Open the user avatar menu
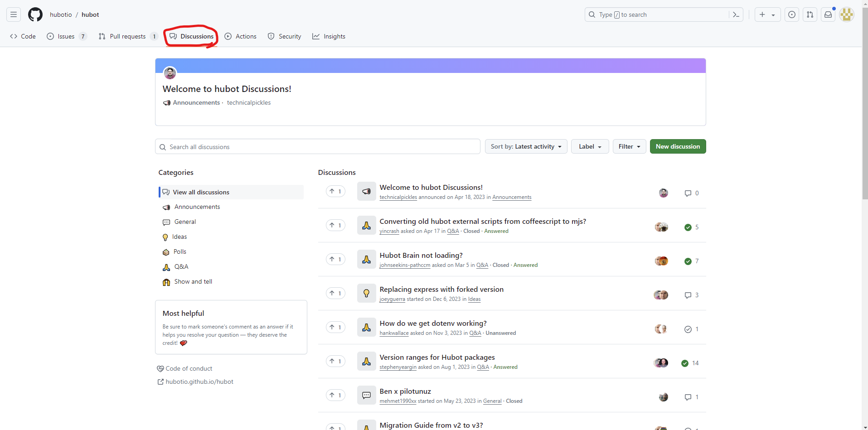 click(847, 14)
